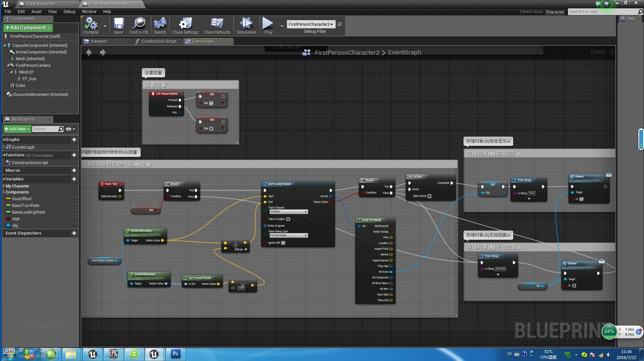
Task: Open the Asset menu
Action: 36,12
